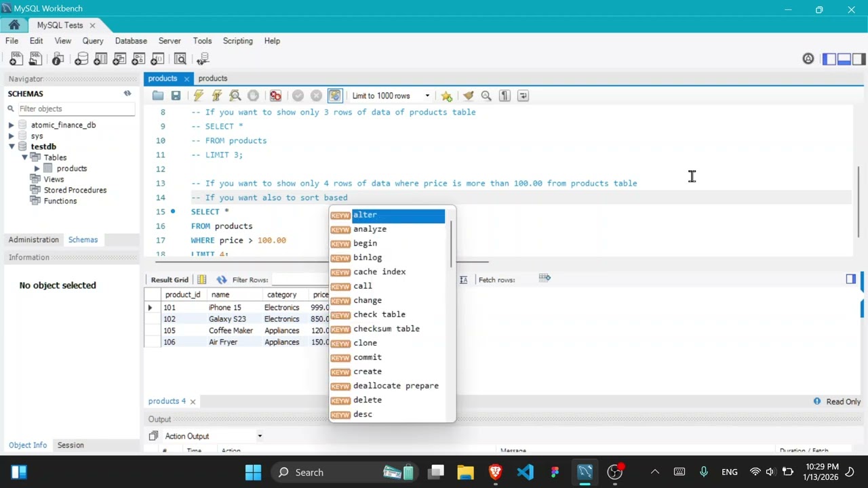The image size is (868, 488).
Task: Click the create new function icon
Action: coord(157,59)
